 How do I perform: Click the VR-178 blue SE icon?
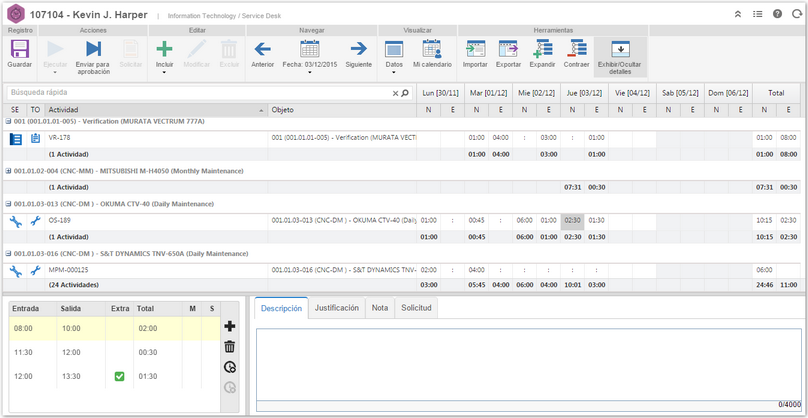15,139
